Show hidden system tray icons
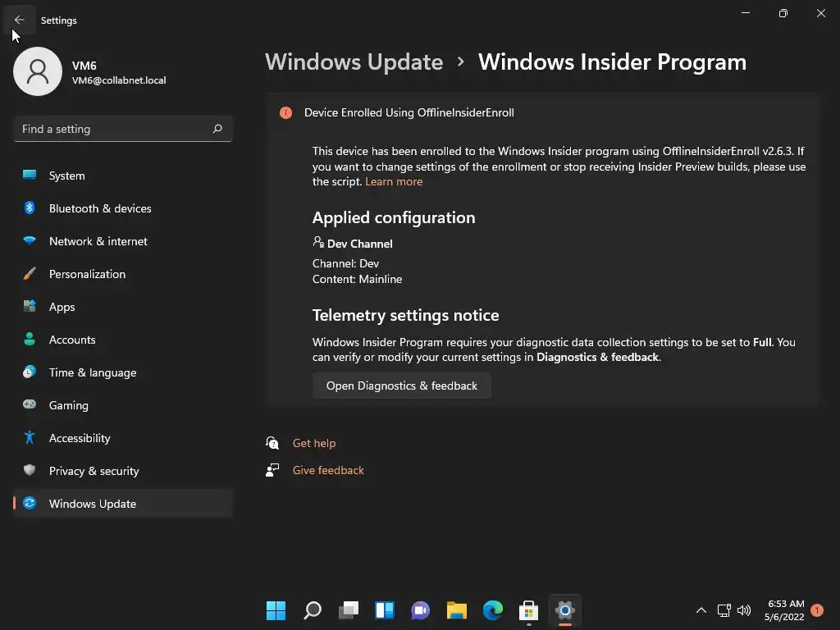Screen dimensions: 840x630 (x=701, y=610)
